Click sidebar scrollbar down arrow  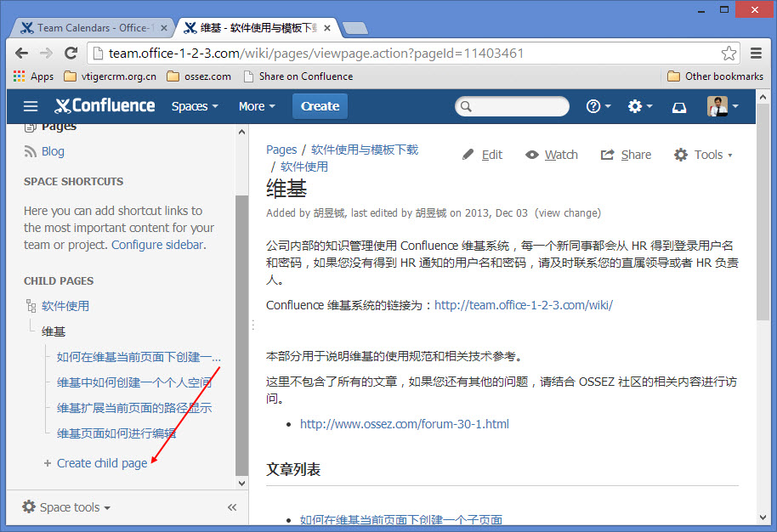tap(241, 483)
